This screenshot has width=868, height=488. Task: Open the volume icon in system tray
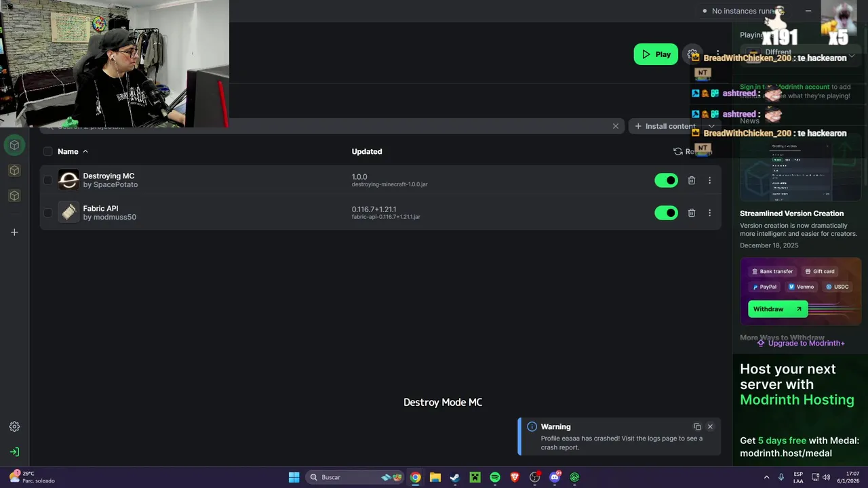point(826,477)
